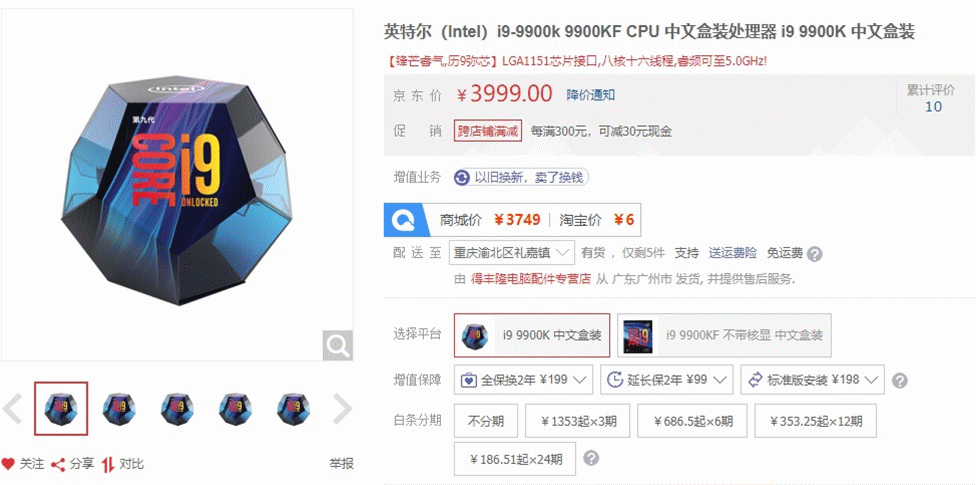
Task: Open 得丰隆电脑配件专营店 store link
Action: [530, 279]
